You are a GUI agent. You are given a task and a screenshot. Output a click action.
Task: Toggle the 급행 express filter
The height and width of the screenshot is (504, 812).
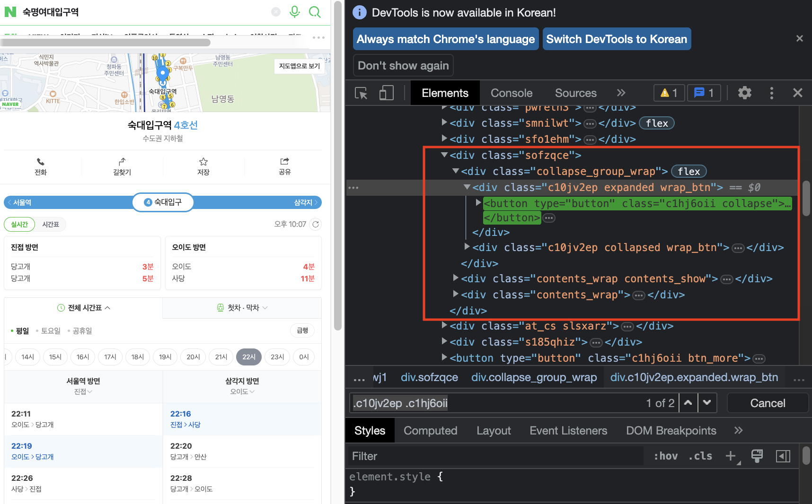pyautogui.click(x=302, y=330)
